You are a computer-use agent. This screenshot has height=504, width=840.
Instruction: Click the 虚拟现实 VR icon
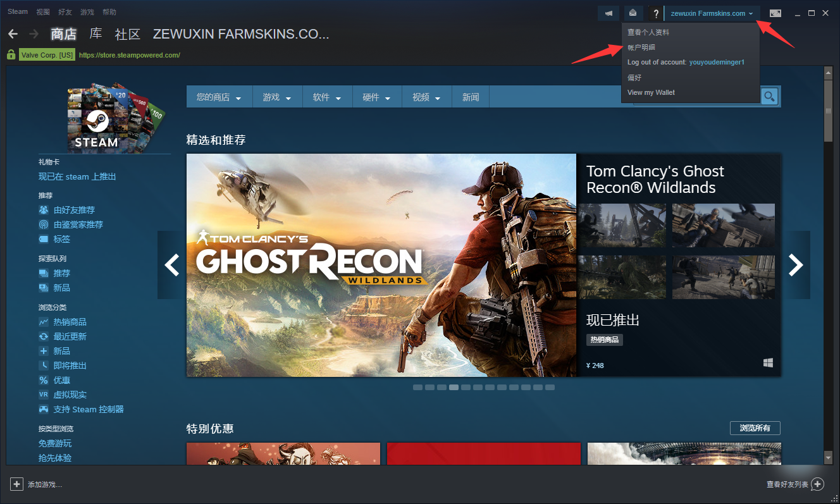(x=44, y=395)
